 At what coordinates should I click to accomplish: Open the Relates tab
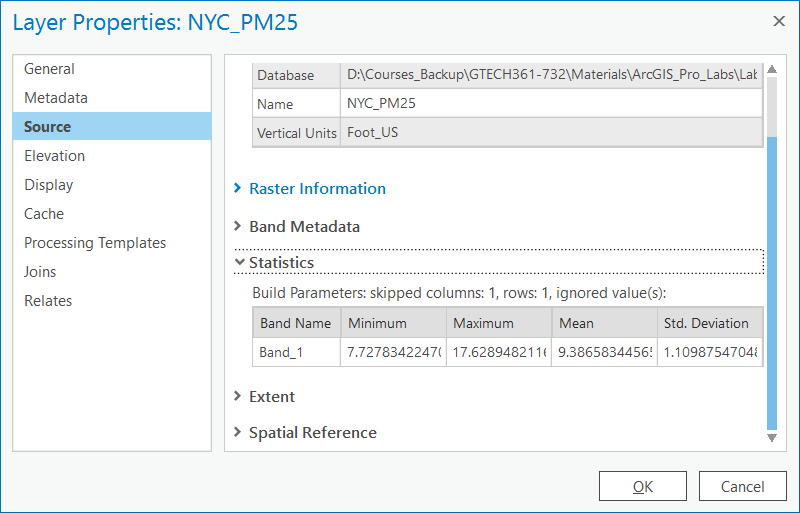(48, 301)
